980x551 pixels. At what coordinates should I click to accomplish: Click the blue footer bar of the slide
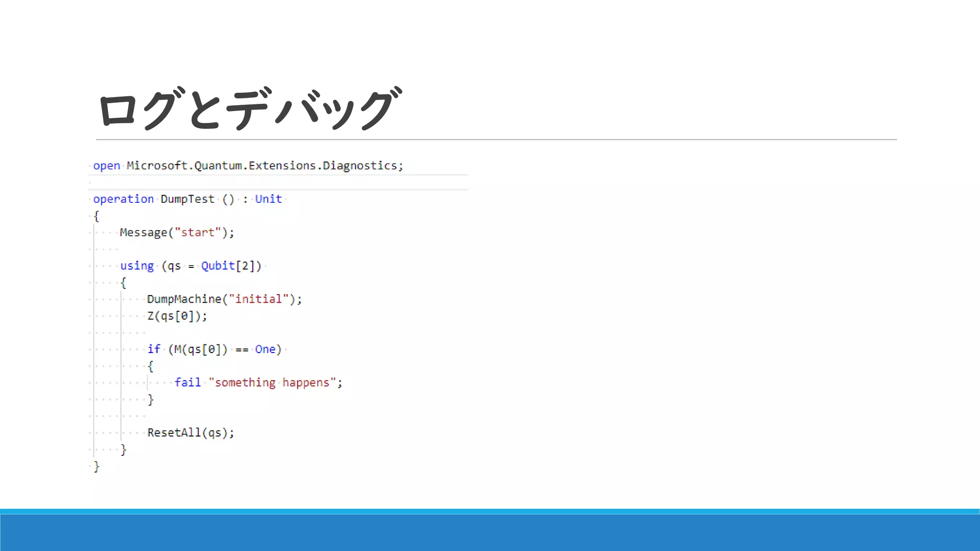point(490,532)
